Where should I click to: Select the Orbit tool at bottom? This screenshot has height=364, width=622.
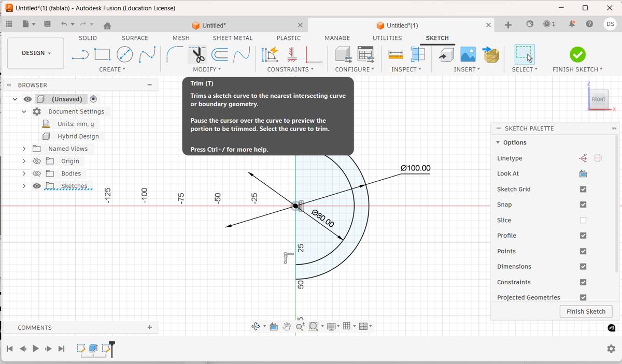(256, 326)
